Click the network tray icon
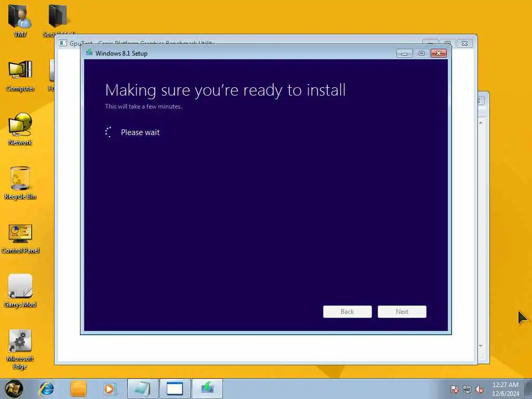The image size is (532, 399). pos(467,389)
